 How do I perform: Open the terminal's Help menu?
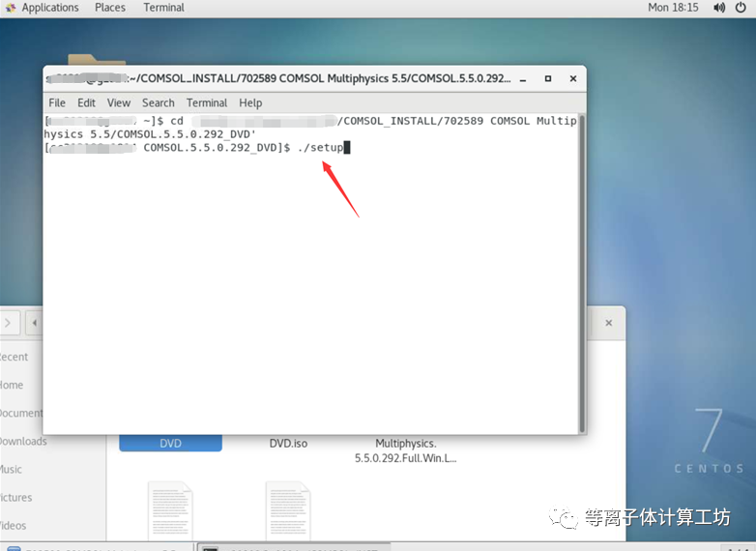[250, 102]
